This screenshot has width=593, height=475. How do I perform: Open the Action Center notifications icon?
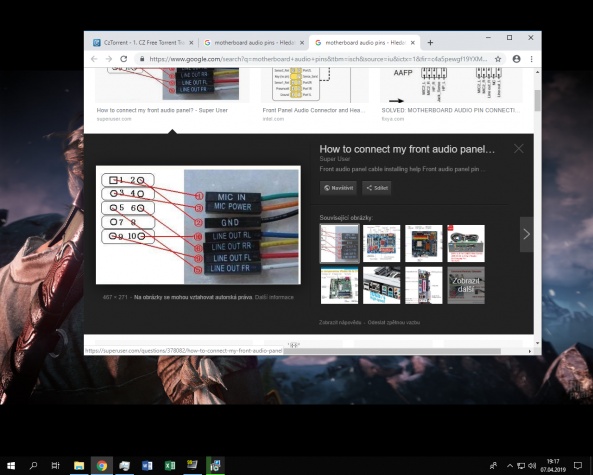coord(578,466)
